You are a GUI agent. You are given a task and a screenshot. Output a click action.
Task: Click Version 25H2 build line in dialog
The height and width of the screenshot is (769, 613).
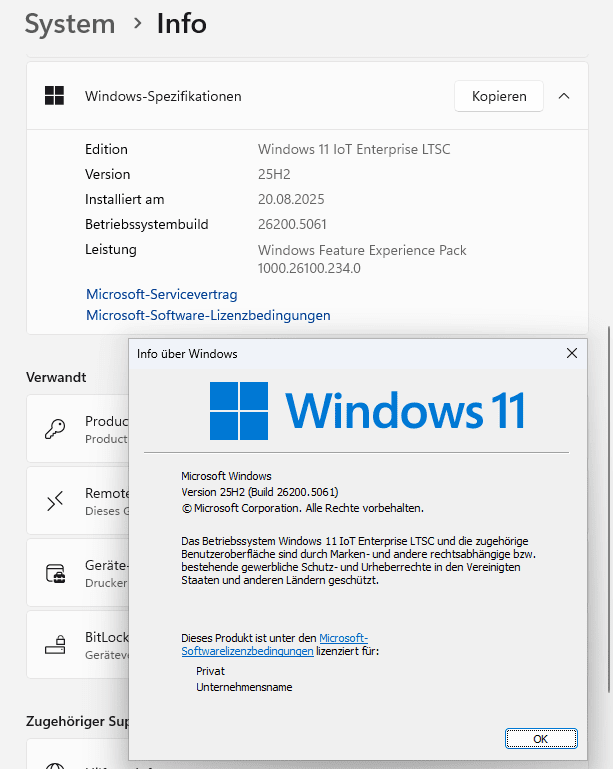[x=260, y=492]
